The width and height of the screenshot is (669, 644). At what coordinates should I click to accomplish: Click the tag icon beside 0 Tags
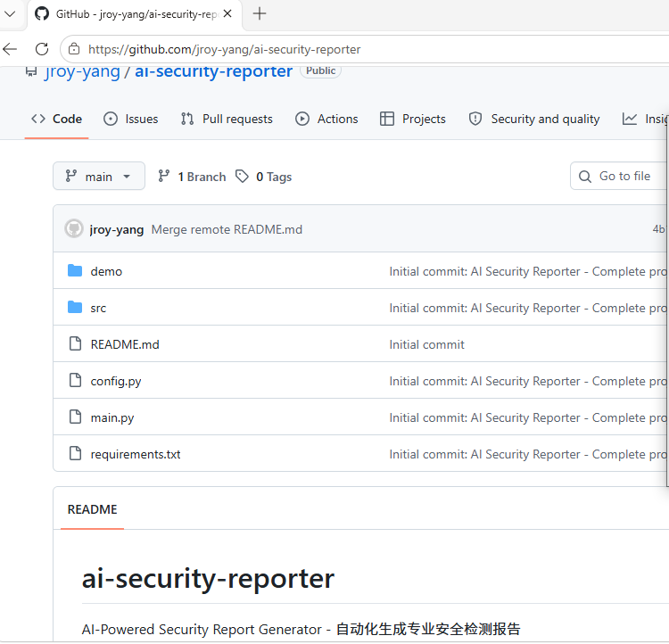242,177
